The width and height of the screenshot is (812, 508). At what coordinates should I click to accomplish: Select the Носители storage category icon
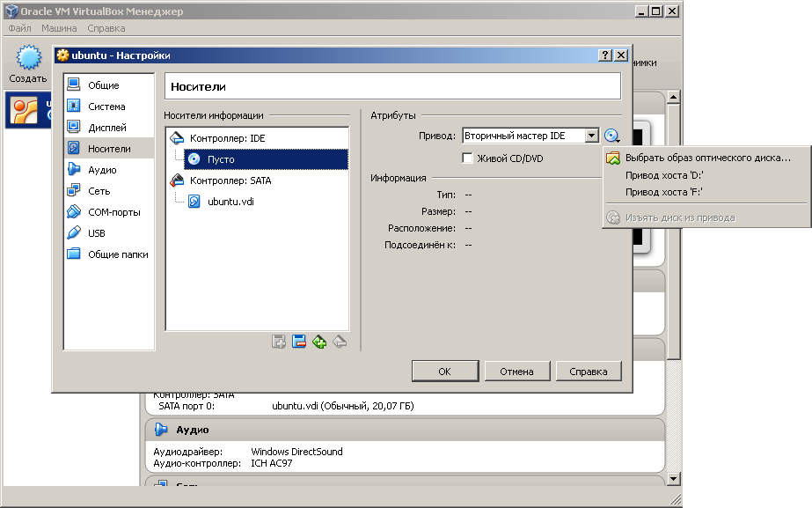point(74,148)
